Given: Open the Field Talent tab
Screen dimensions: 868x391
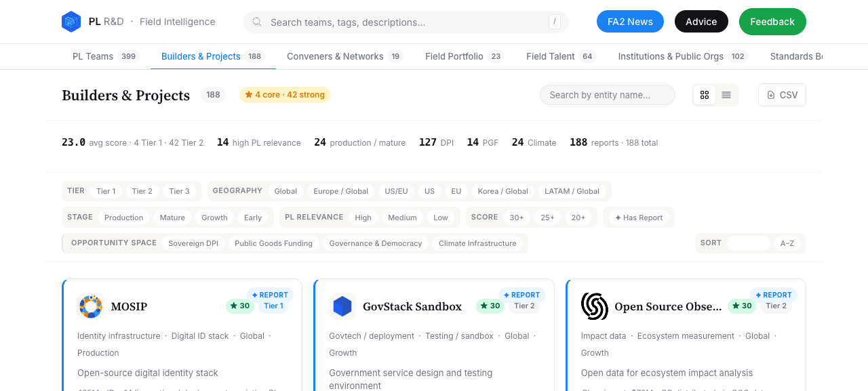Looking at the screenshot, I should coord(561,56).
